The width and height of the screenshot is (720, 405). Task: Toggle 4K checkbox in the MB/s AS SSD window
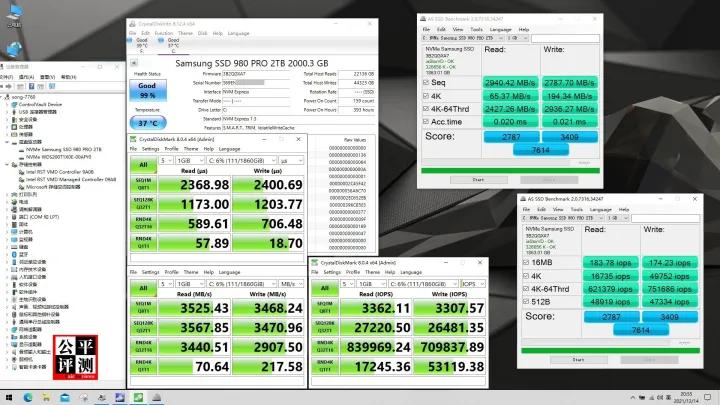(x=426, y=96)
